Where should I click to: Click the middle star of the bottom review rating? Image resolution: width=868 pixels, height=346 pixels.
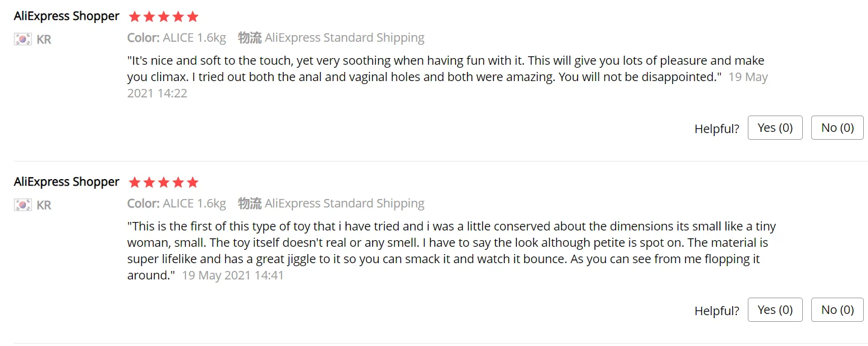164,183
